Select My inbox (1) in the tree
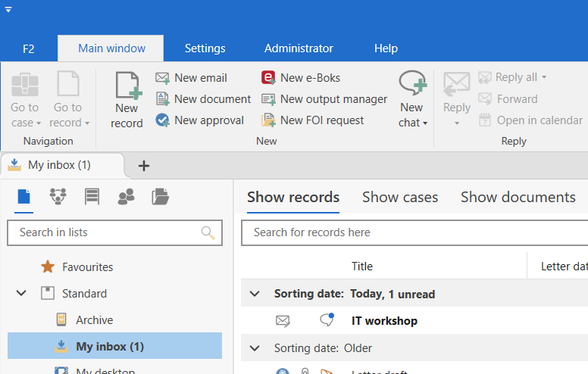 [114, 346]
